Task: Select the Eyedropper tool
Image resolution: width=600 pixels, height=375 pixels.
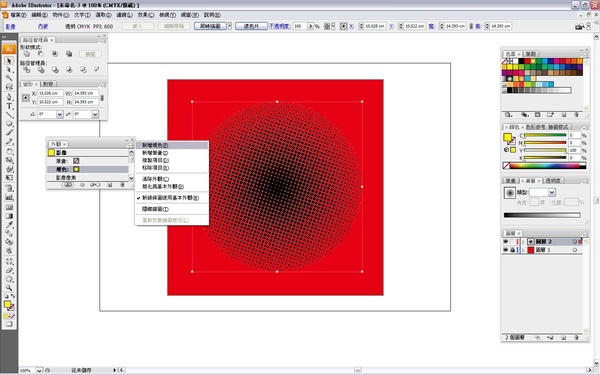Action: 9,225
